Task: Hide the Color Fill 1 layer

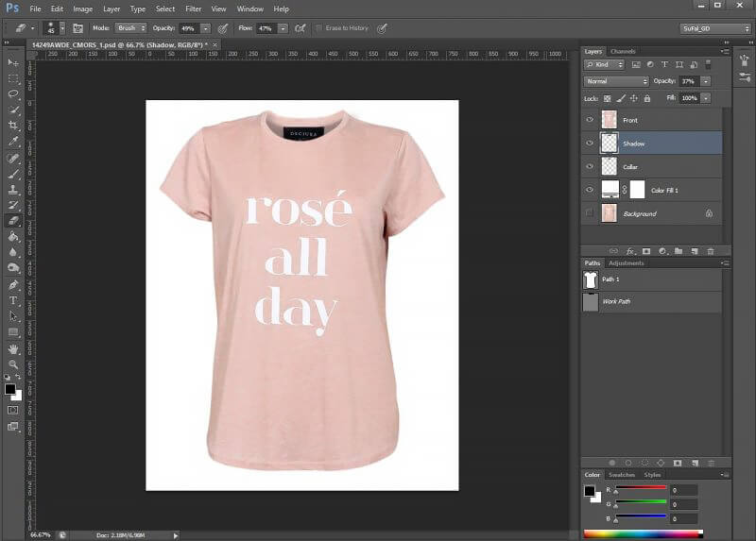Action: [x=589, y=190]
